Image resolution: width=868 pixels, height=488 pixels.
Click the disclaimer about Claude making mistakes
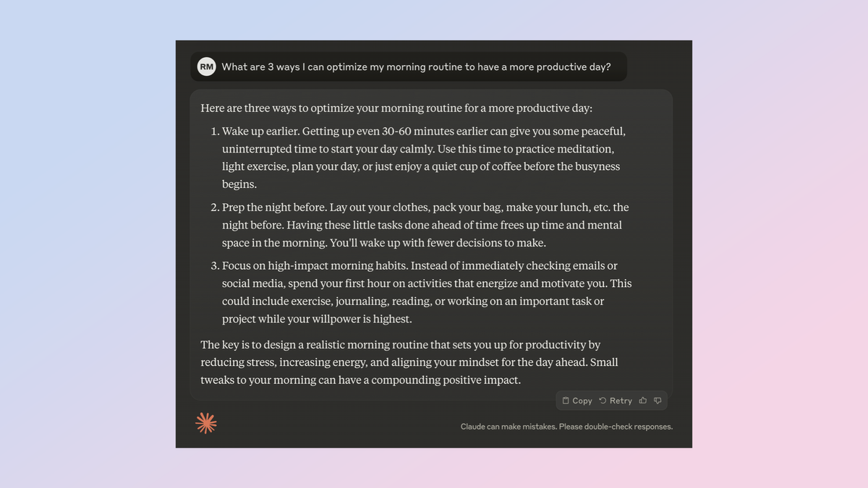tap(566, 427)
